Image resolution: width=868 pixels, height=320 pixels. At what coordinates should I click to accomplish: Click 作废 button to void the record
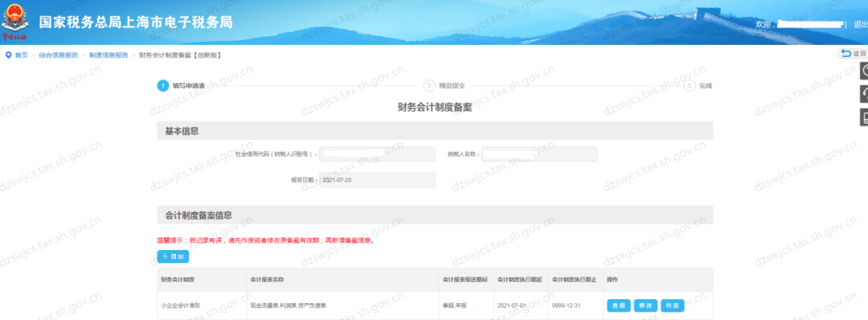(x=672, y=306)
